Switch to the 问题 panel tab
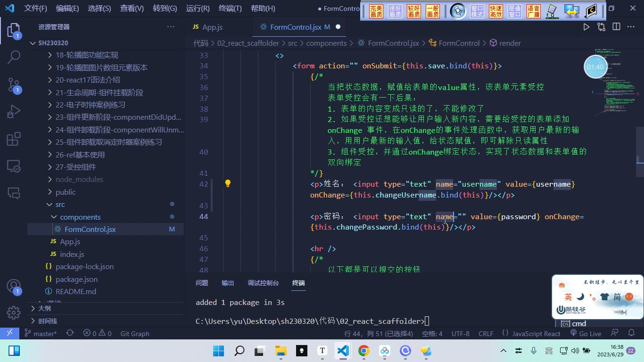 (x=202, y=283)
